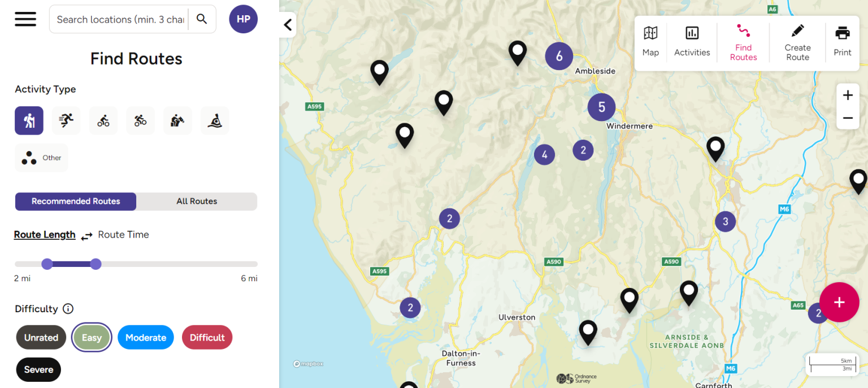Zoom out on the map
Viewport: 868px width, 388px height.
pos(848,118)
